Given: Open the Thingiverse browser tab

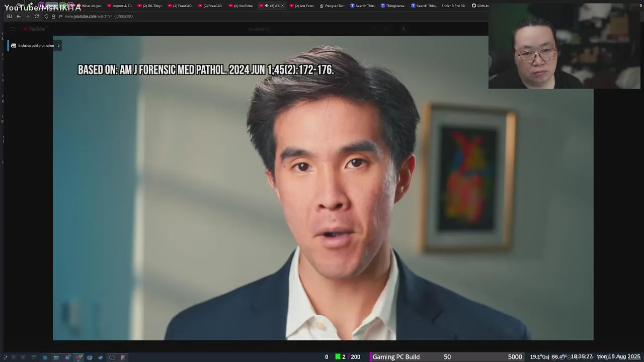Looking at the screenshot, I should [x=392, y=6].
